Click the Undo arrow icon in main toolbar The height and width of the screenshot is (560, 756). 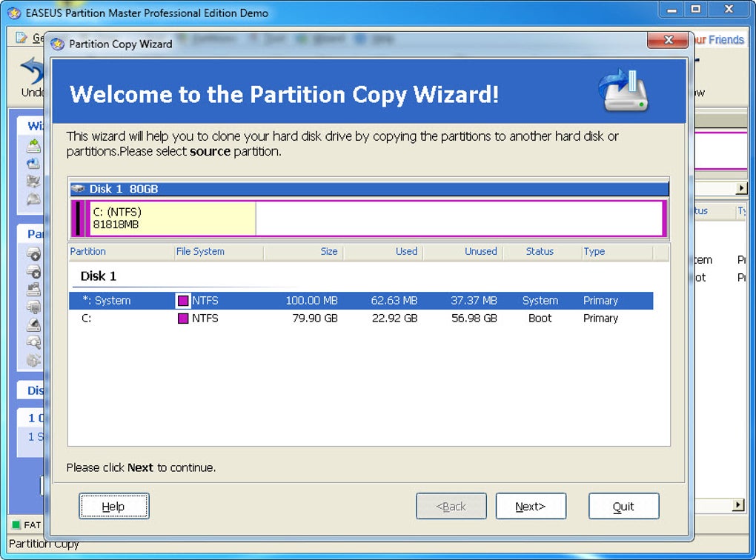(33, 70)
